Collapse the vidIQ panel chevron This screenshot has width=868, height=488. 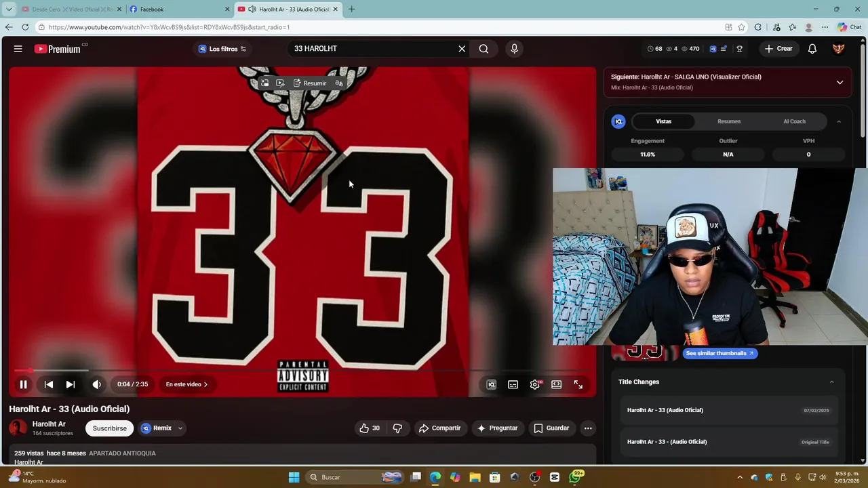click(x=839, y=121)
